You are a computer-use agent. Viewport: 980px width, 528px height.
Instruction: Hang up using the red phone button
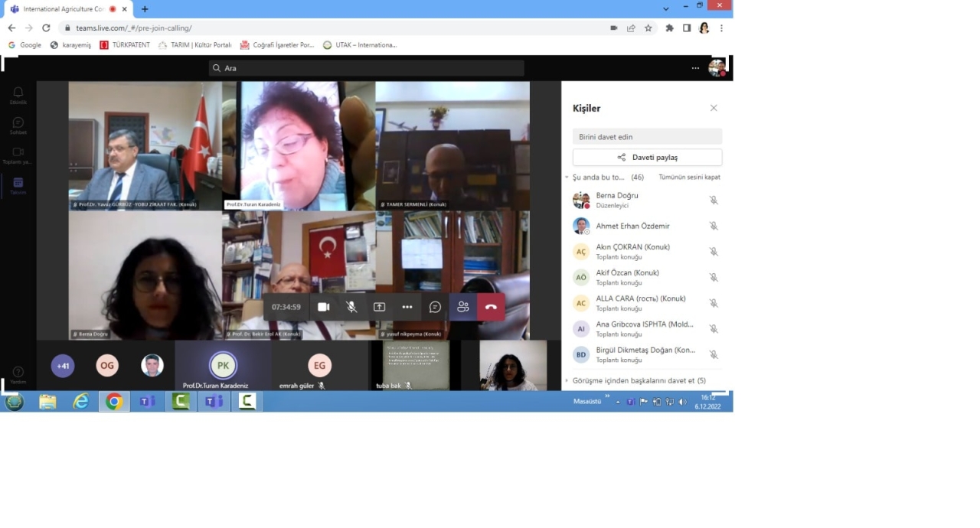[491, 307]
